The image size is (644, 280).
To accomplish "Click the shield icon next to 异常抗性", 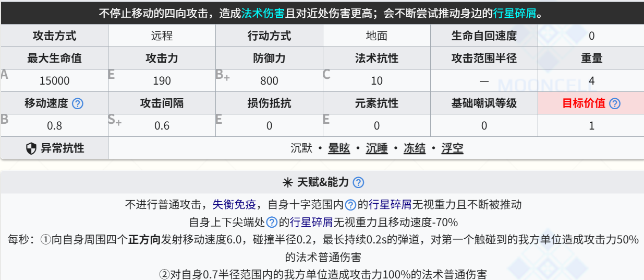I will click(31, 148).
